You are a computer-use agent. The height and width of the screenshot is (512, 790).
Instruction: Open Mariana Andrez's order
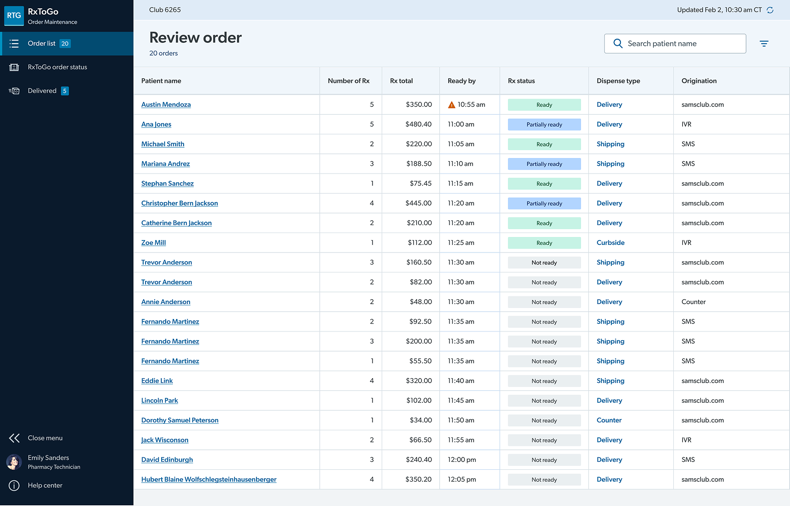tap(165, 164)
